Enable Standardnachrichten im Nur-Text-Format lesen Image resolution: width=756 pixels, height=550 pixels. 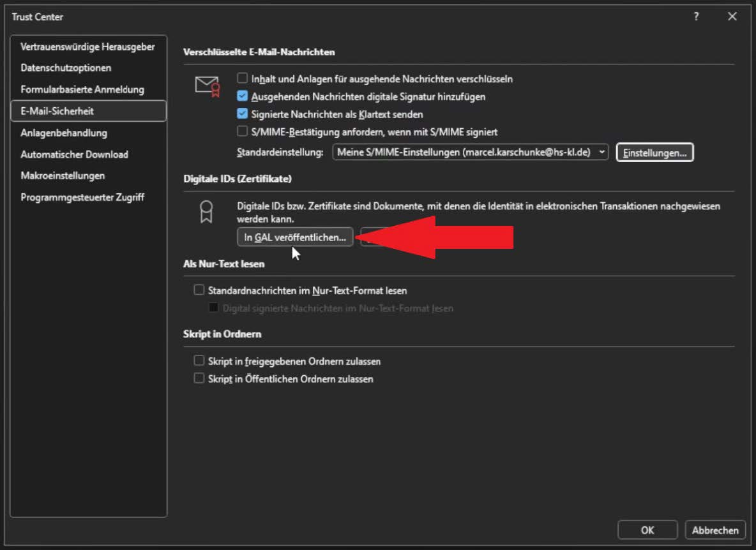[x=199, y=290]
